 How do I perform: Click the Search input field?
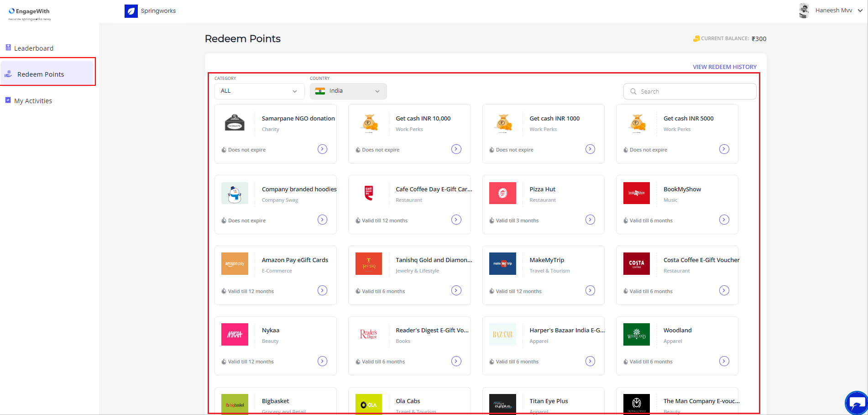pos(689,91)
